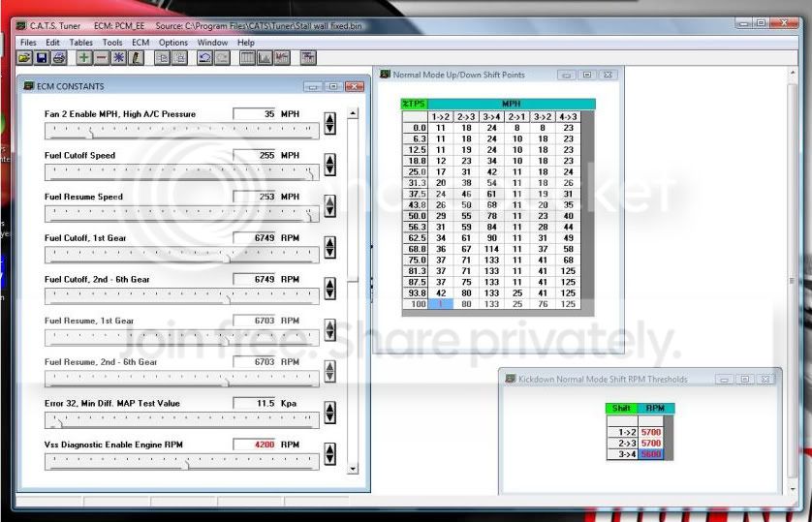Click the save disk toolbar icon
812x522 pixels.
pyautogui.click(x=42, y=58)
